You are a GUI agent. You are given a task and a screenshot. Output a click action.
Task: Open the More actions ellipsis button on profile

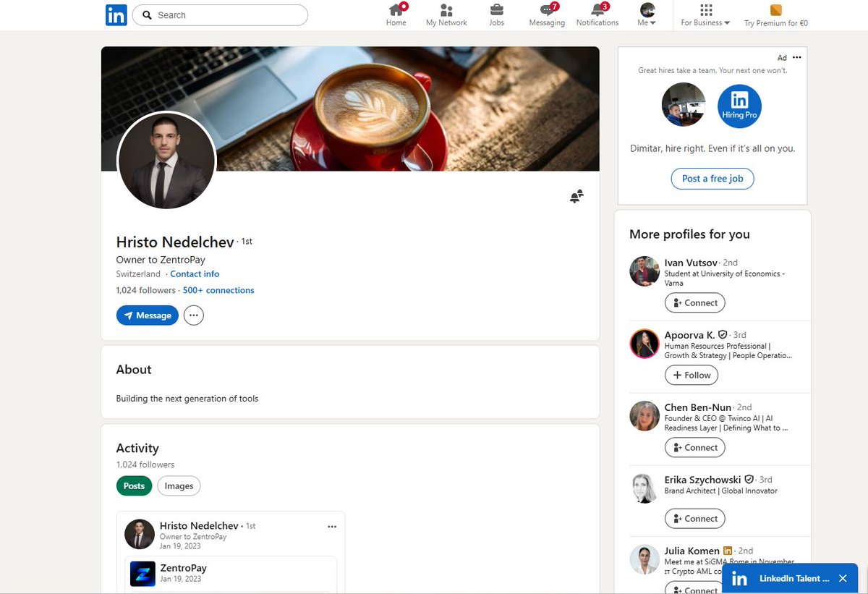pyautogui.click(x=194, y=315)
